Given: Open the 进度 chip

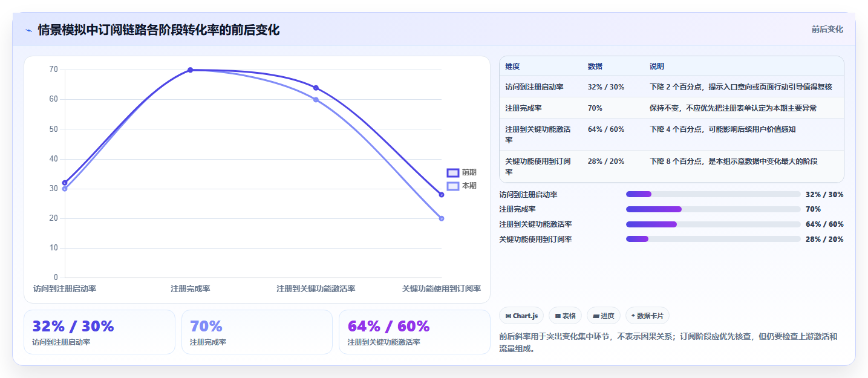Looking at the screenshot, I should coord(604,316).
